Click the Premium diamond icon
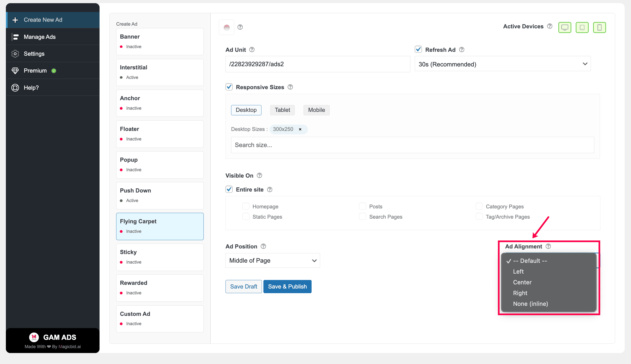Viewport: 631px width, 364px height. click(15, 71)
